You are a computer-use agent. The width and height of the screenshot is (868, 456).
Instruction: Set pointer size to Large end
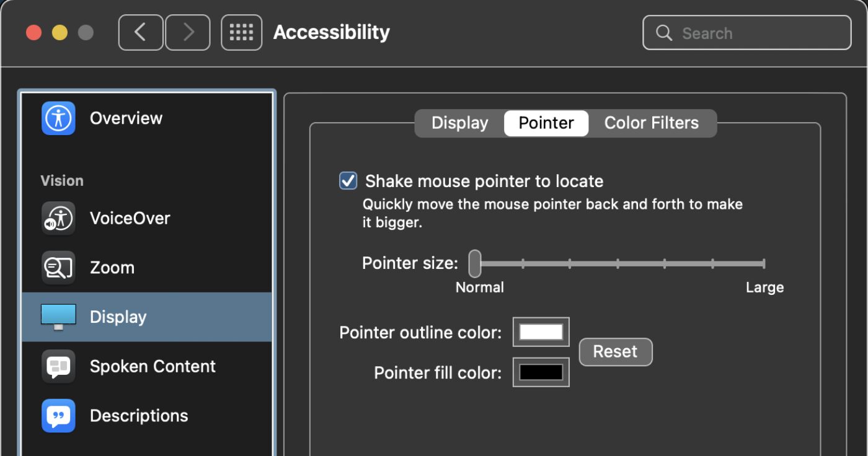pyautogui.click(x=763, y=264)
